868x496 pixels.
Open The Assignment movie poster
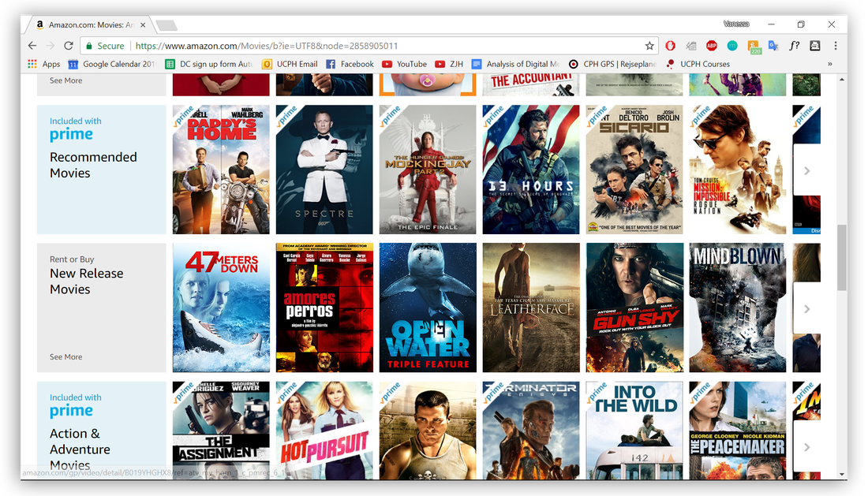coord(221,431)
